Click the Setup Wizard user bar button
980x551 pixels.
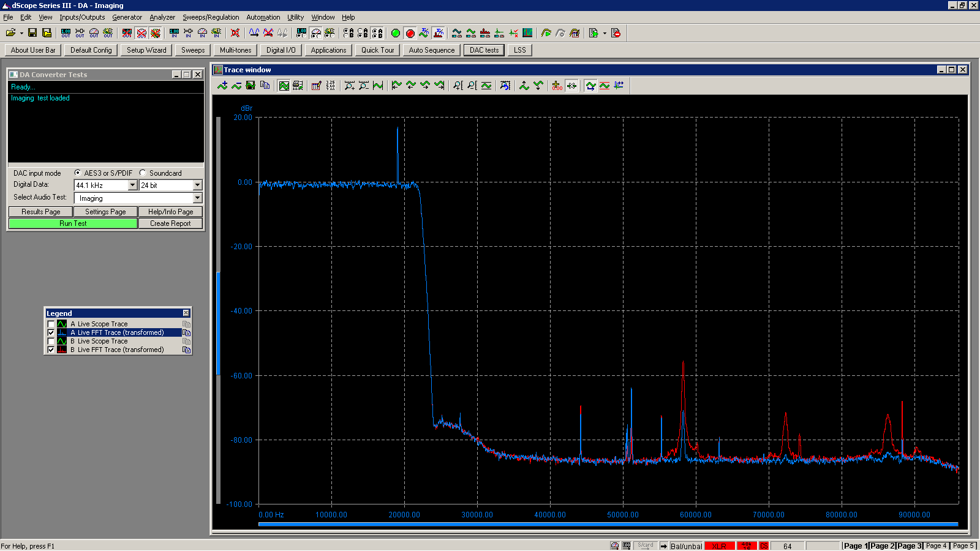[146, 50]
